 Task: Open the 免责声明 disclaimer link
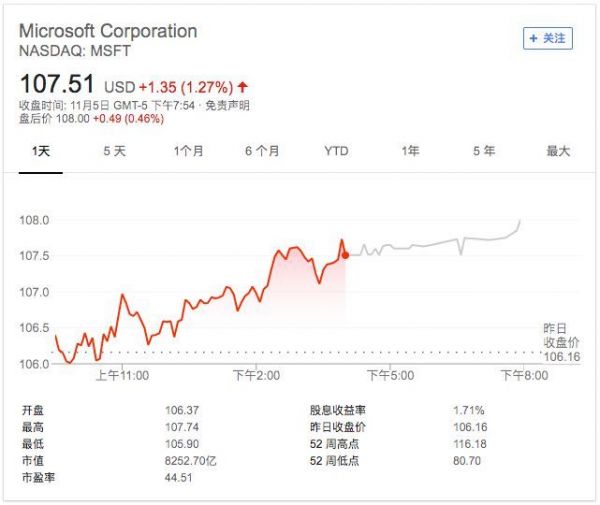227,105
